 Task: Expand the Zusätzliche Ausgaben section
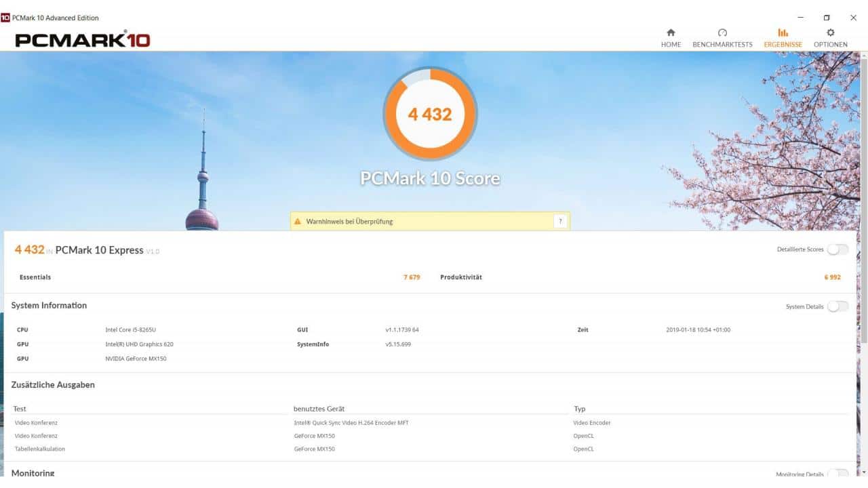[54, 384]
